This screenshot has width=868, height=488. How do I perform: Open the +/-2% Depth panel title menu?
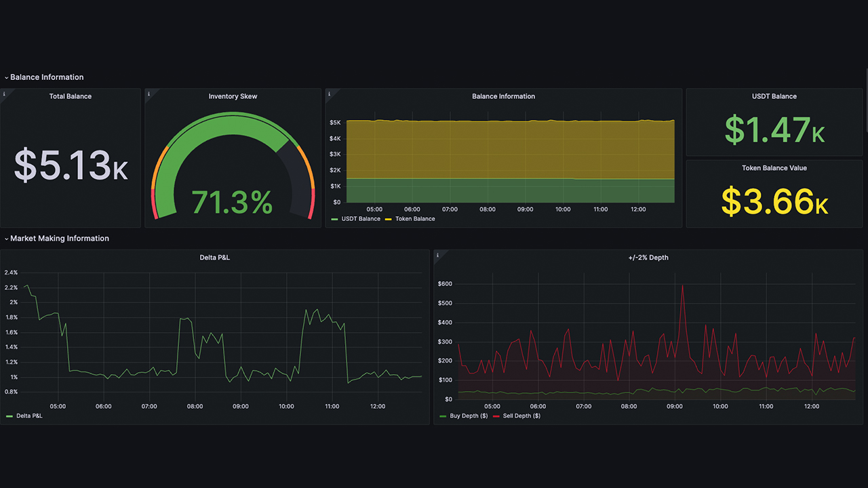tap(648, 258)
